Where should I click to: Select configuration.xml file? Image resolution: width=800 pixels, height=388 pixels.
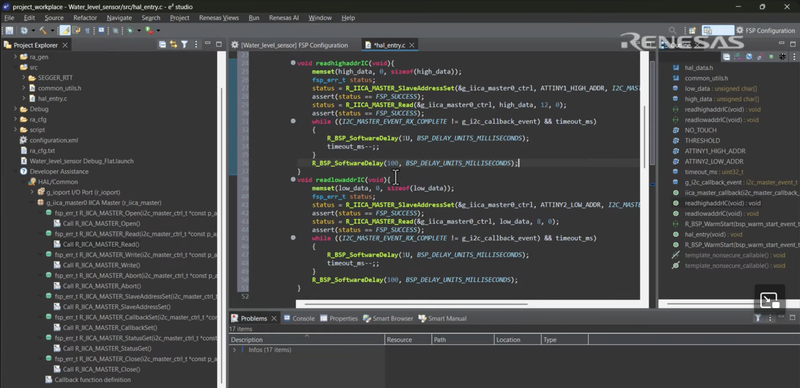coord(48,140)
